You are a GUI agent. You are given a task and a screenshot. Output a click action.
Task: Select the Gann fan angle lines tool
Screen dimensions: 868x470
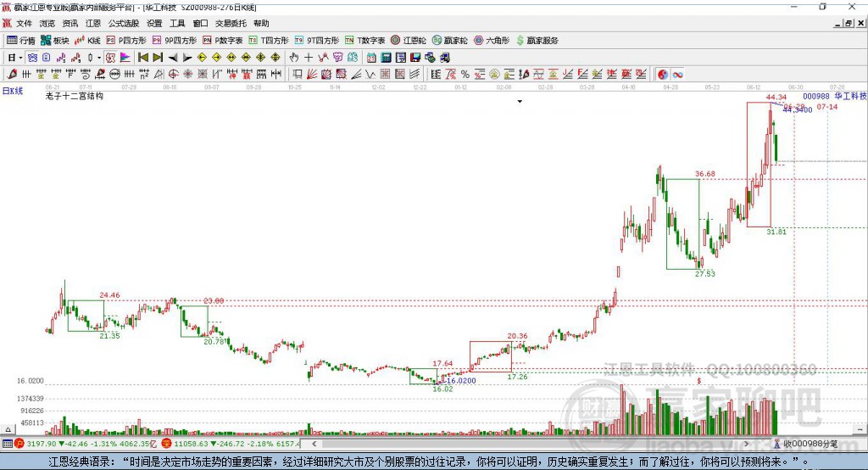313,75
